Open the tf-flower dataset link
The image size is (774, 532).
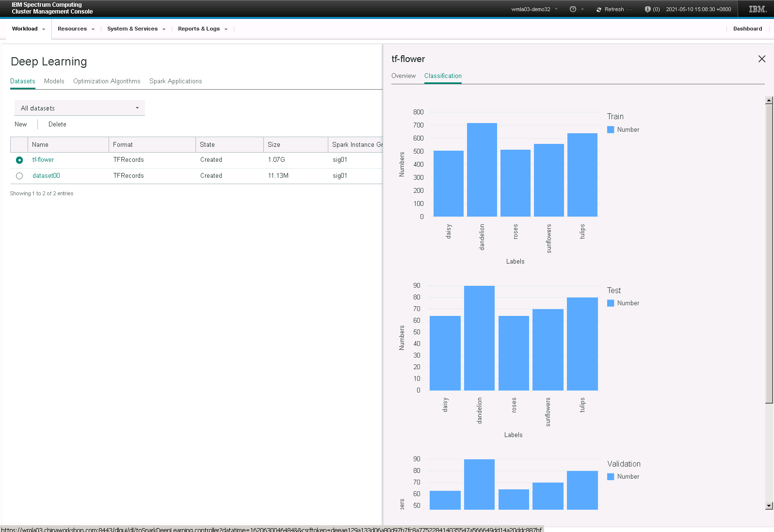click(43, 160)
